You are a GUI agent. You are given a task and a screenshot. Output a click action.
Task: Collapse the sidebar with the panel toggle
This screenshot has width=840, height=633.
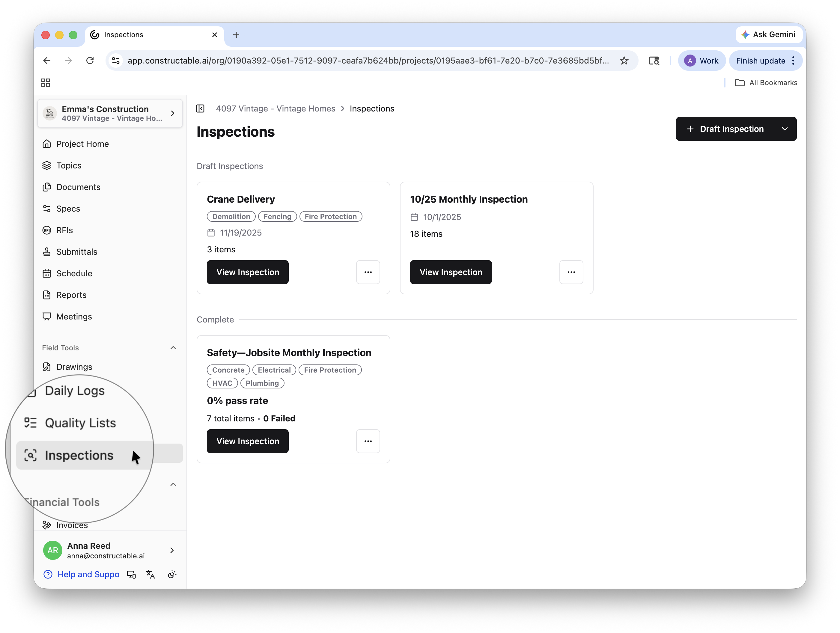pyautogui.click(x=201, y=108)
